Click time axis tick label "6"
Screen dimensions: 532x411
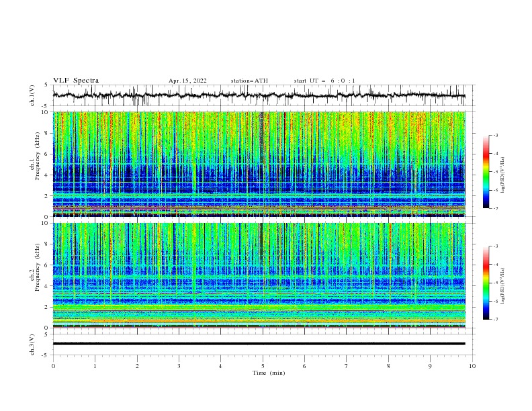(x=304, y=366)
